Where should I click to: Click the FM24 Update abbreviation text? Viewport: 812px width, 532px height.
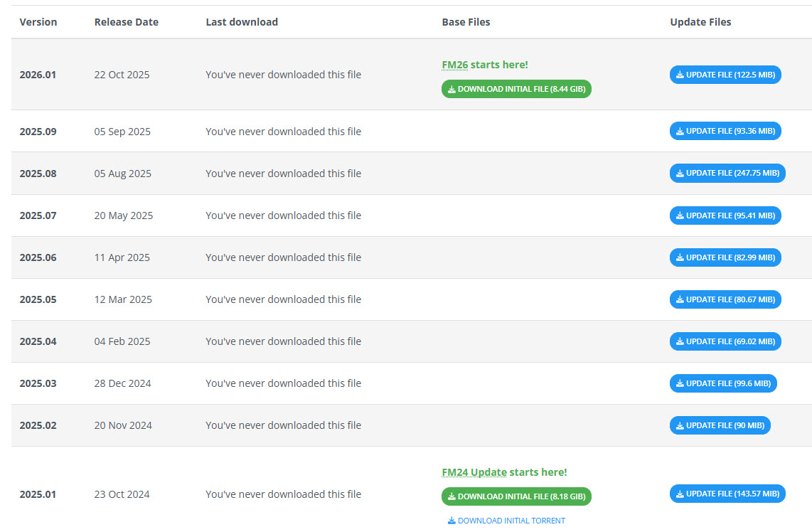(x=474, y=472)
